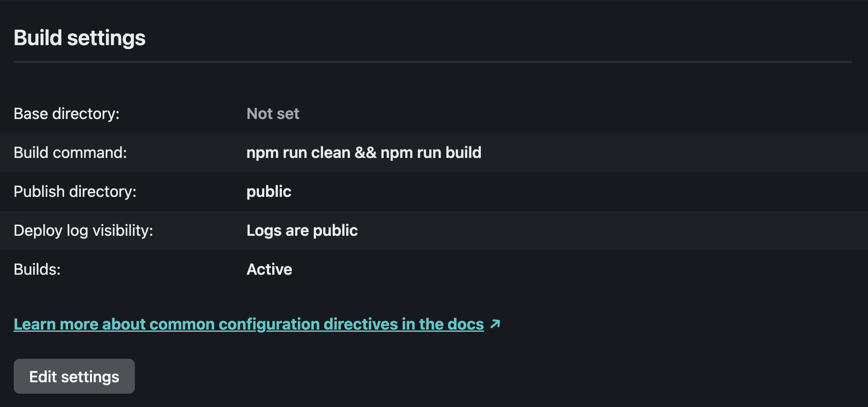868x407 pixels.
Task: Click the 'public' publish directory value
Action: [268, 192]
